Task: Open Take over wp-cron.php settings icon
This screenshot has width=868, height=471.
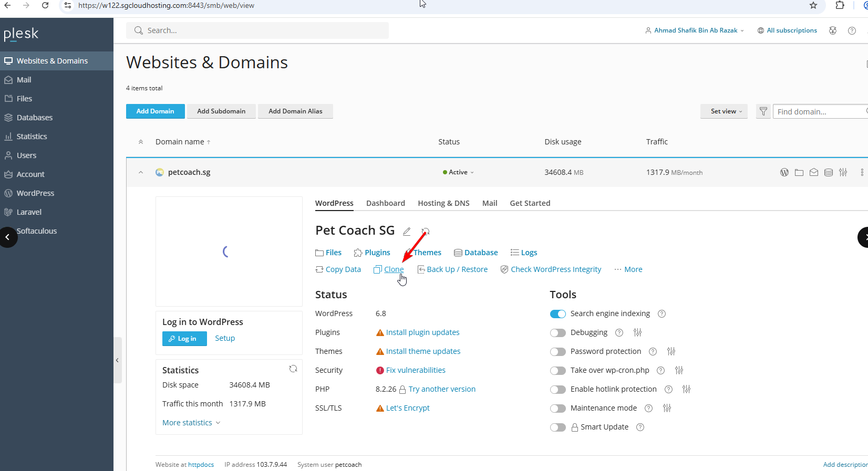Action: click(x=679, y=370)
